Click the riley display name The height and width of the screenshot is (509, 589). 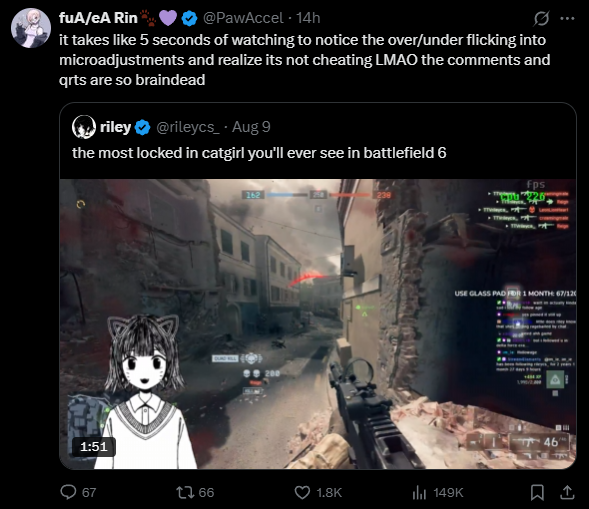click(115, 127)
